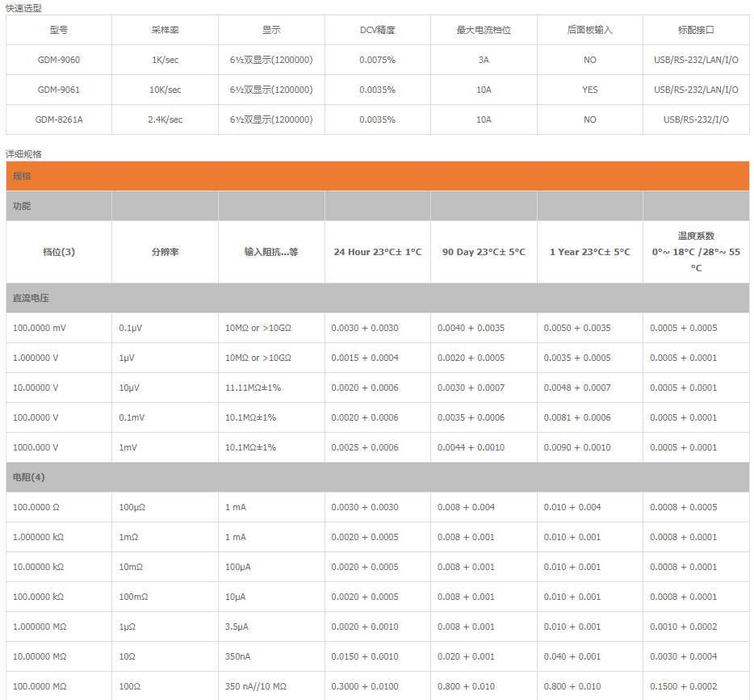The image size is (754, 700).
Task: Click the 10.00000 V range cell
Action: 59,388
